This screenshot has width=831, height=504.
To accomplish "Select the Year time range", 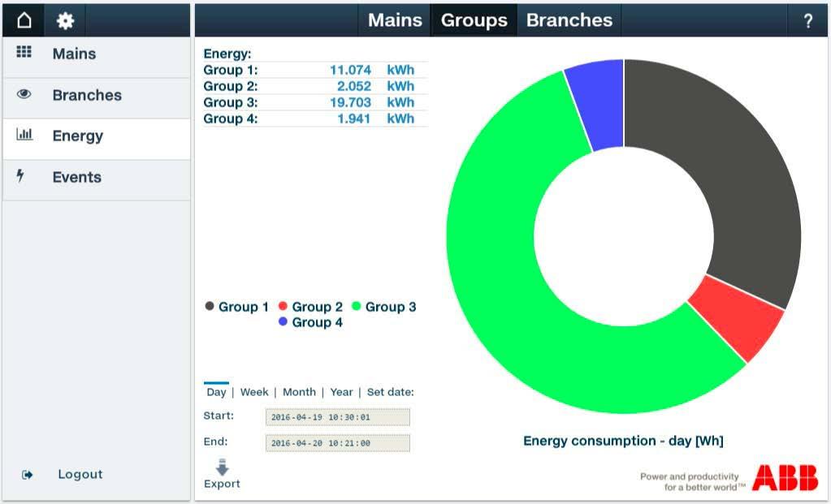I will [x=341, y=392].
